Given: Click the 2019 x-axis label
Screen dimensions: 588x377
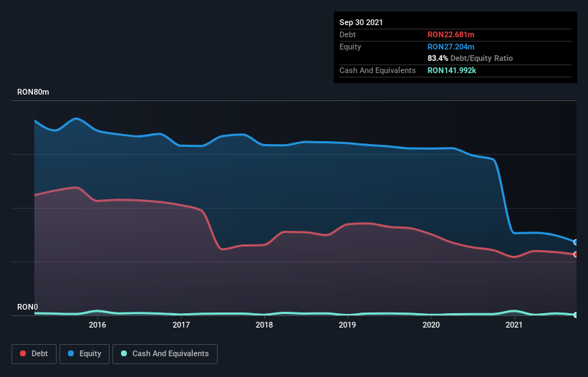Looking at the screenshot, I should coord(347,325).
